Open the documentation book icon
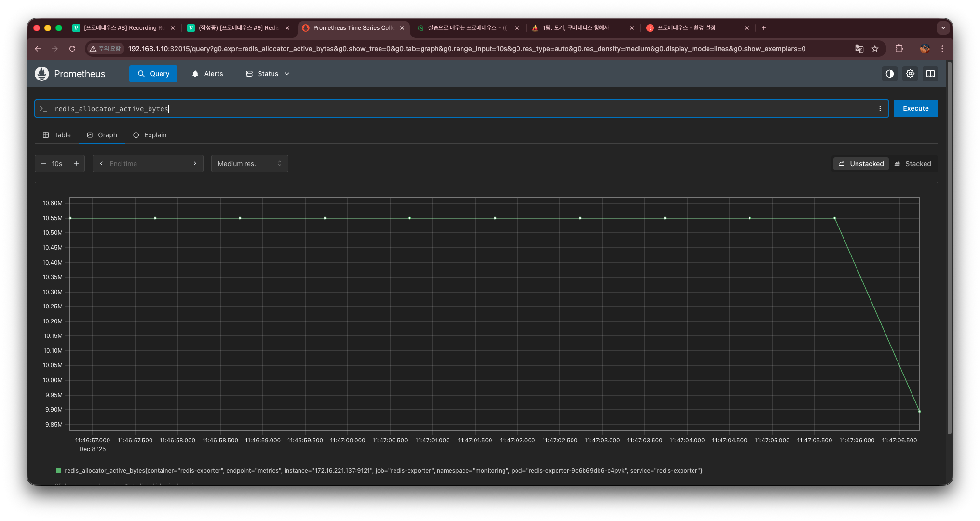 [x=930, y=74]
